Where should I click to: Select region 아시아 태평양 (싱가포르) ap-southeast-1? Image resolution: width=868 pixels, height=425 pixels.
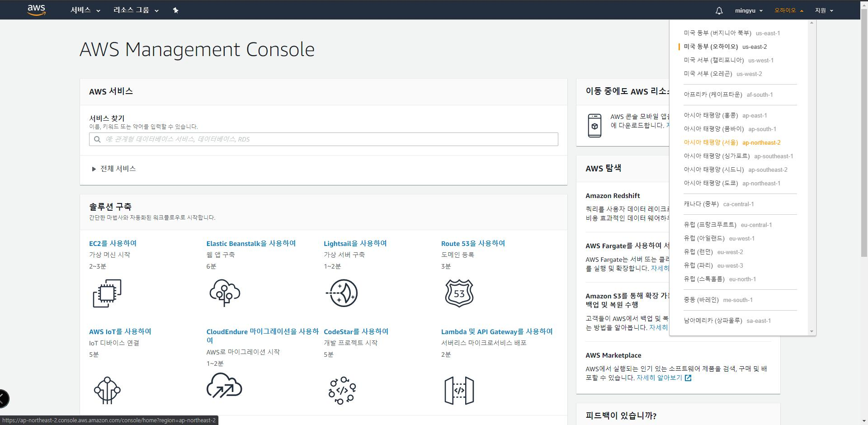tap(738, 156)
